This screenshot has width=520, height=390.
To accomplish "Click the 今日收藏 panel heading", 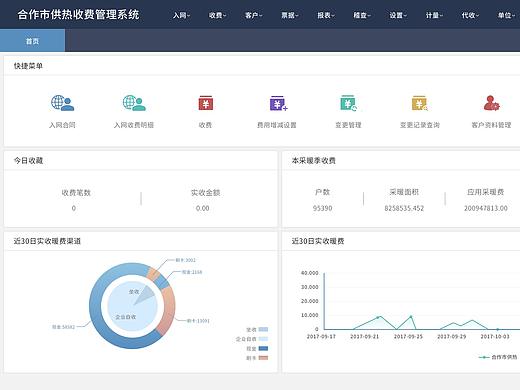I will [28, 160].
